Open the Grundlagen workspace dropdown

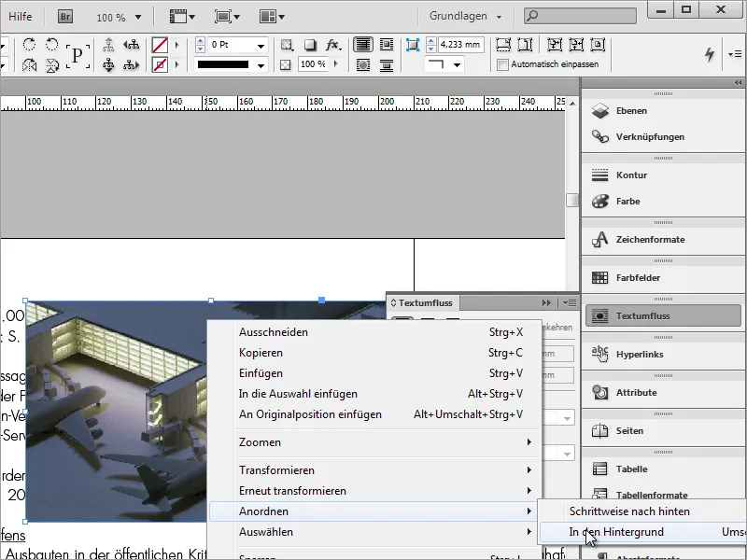coord(466,16)
